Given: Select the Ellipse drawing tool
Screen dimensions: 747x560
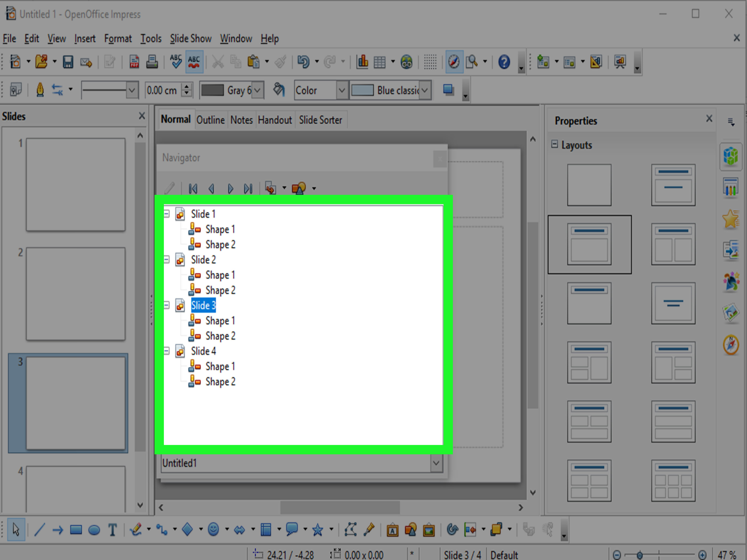Looking at the screenshot, I should coord(94,530).
